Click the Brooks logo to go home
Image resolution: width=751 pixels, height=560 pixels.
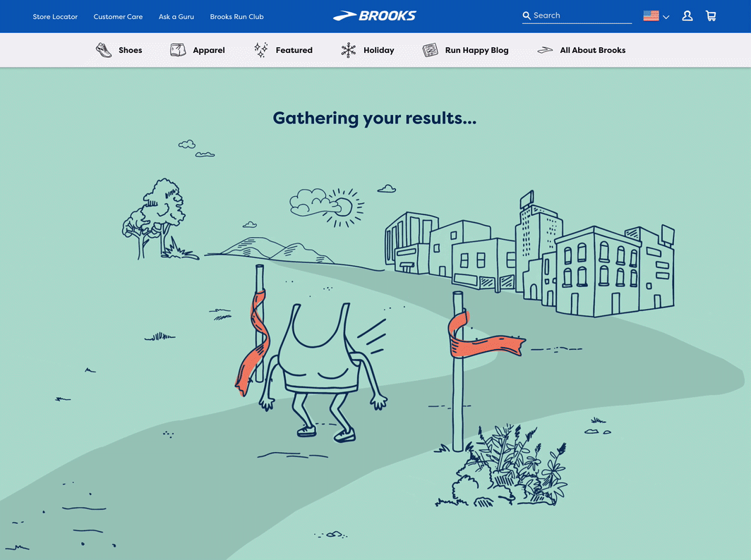(375, 16)
